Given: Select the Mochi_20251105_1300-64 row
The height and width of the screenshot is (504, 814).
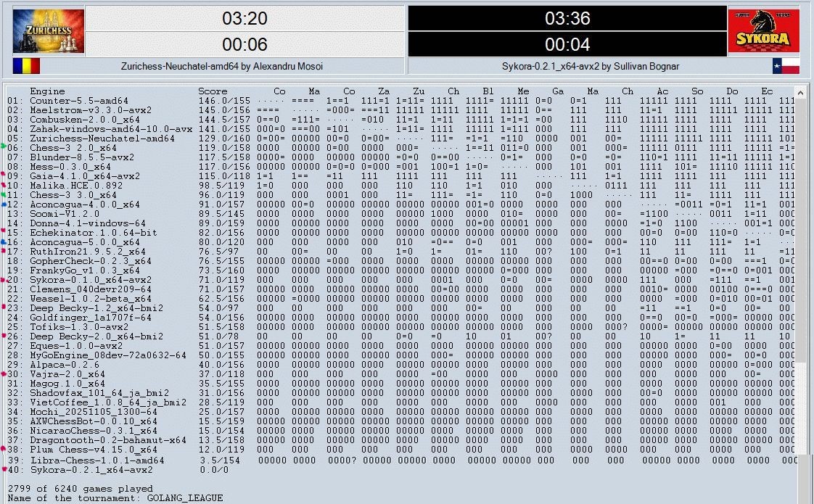Looking at the screenshot, I should point(400,412).
